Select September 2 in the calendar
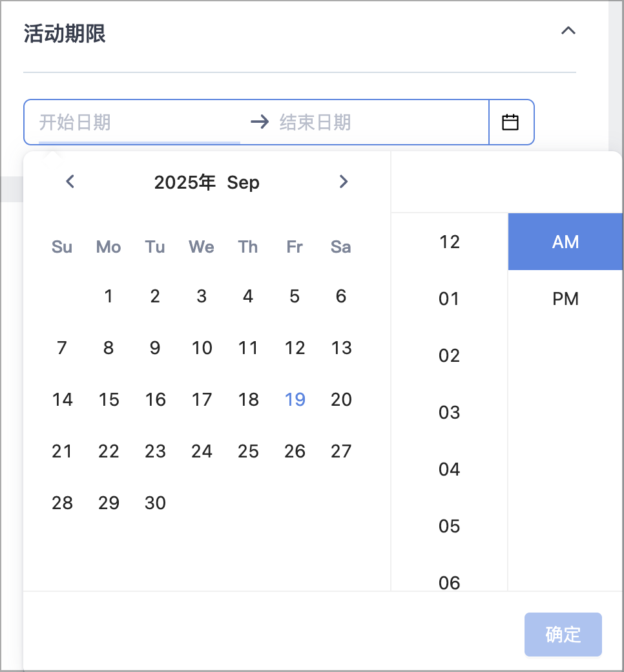 click(x=155, y=296)
